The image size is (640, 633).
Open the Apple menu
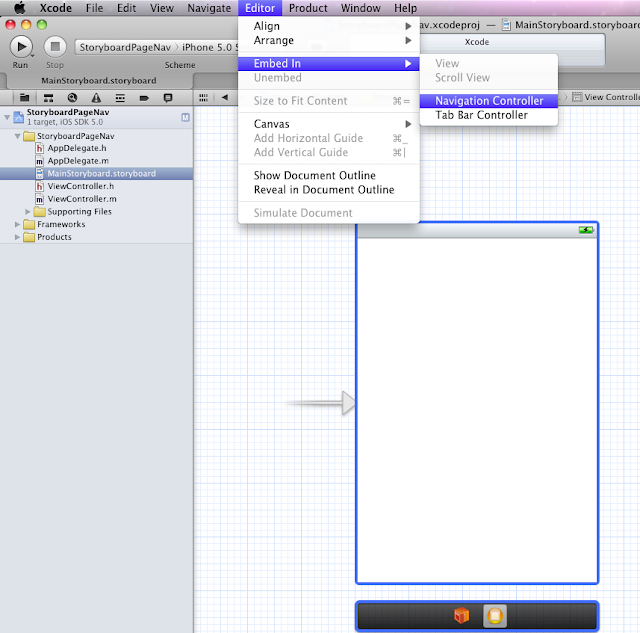tap(19, 8)
